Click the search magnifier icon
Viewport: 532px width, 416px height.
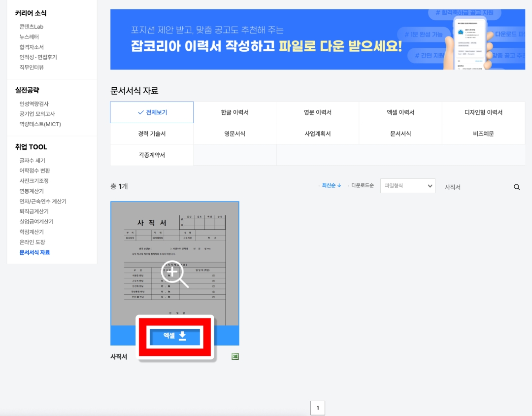coord(517,187)
